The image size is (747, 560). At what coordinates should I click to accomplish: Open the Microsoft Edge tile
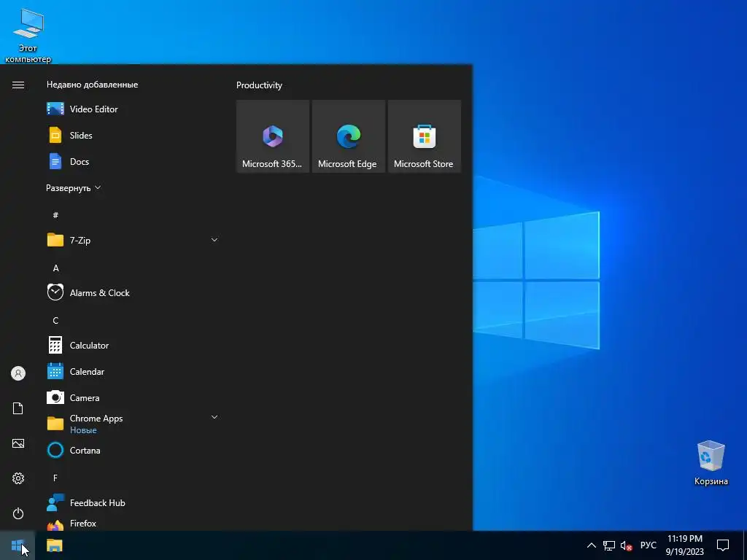[348, 136]
